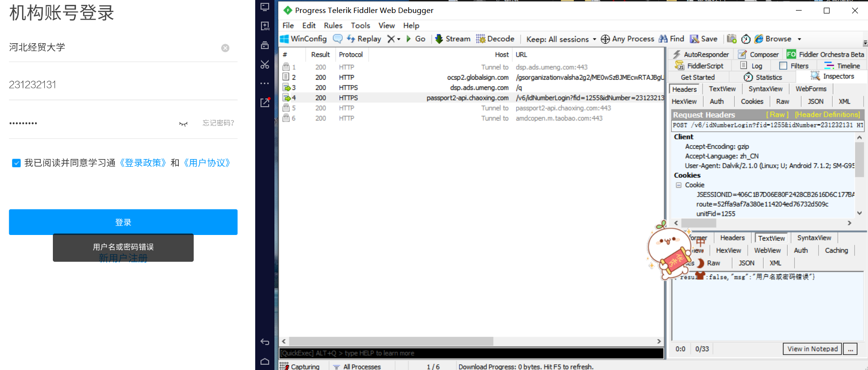The height and width of the screenshot is (370, 868).
Task: Click the comment speech bubble icon
Action: [338, 39]
